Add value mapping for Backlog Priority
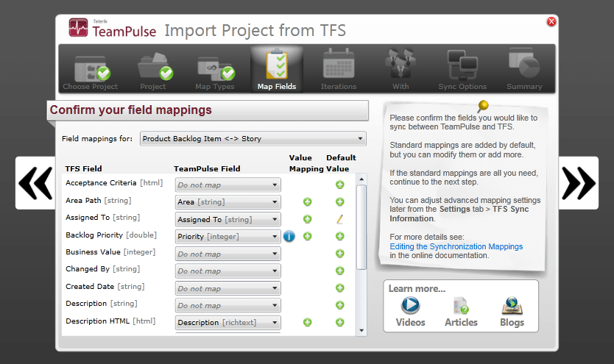Screen dimensions: 614x364 [x=308, y=236]
